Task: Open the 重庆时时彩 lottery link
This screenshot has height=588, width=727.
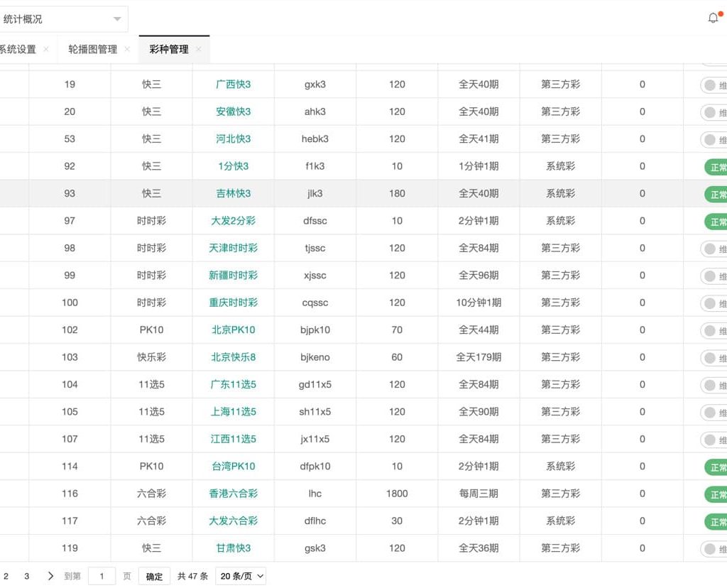Action: pos(234,303)
